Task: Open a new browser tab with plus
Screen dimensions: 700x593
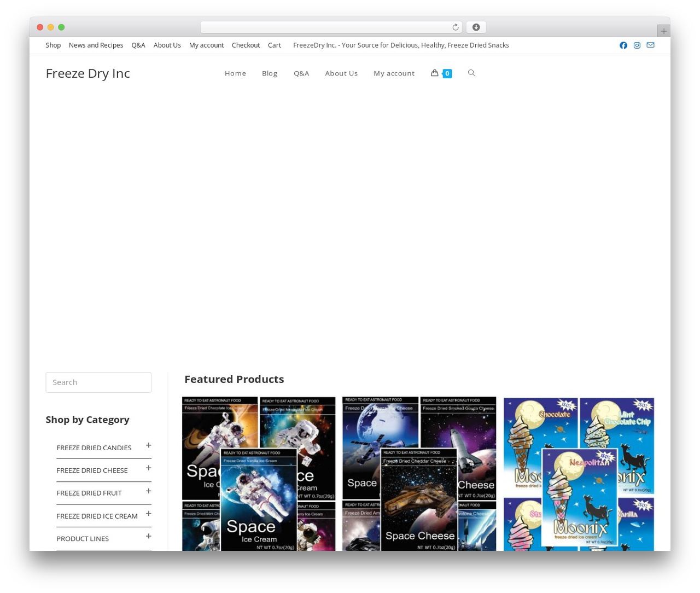Action: click(663, 31)
